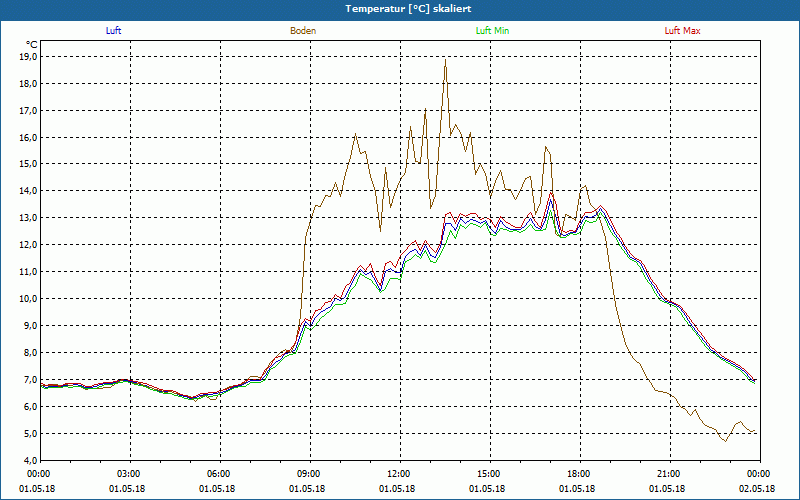Screen dimensions: 800x500
Task: Click the 'Luft' legend label
Action: click(113, 31)
